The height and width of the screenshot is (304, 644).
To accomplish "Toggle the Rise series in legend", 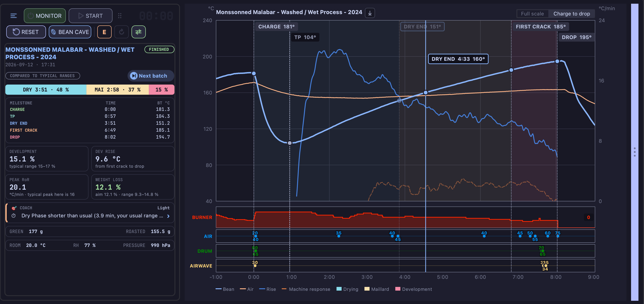I will coord(268,289).
